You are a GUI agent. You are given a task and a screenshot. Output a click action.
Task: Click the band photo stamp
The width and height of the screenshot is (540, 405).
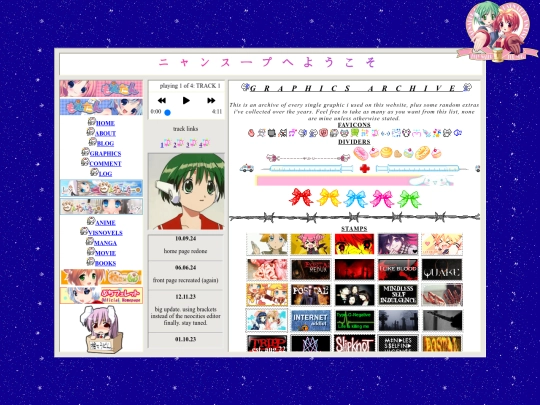[x=354, y=295]
